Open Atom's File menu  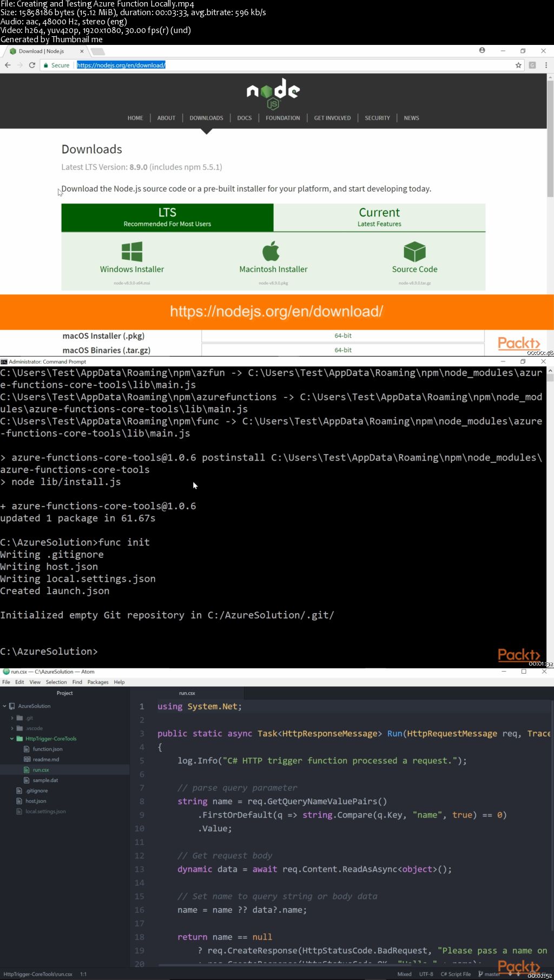point(6,682)
